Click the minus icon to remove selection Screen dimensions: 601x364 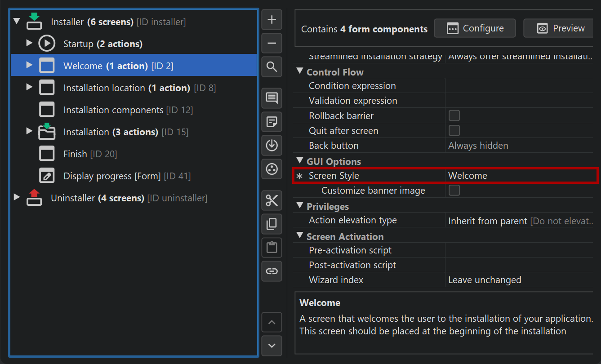point(272,44)
